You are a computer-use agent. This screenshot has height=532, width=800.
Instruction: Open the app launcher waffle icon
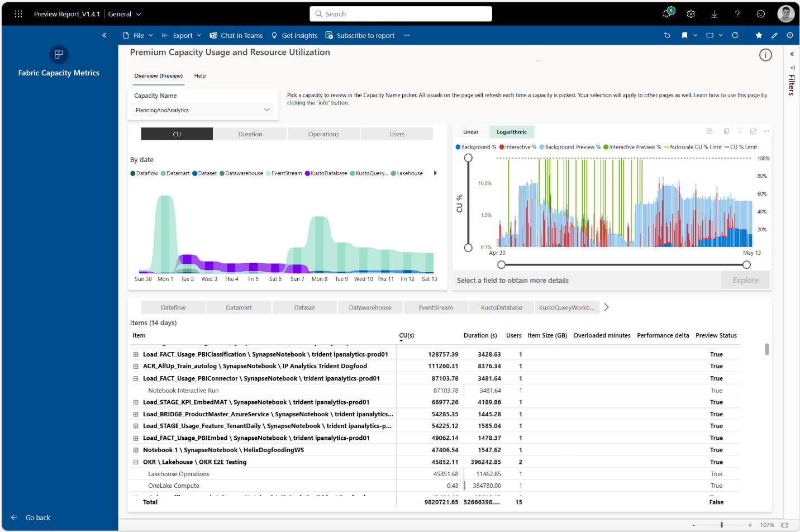pos(18,14)
